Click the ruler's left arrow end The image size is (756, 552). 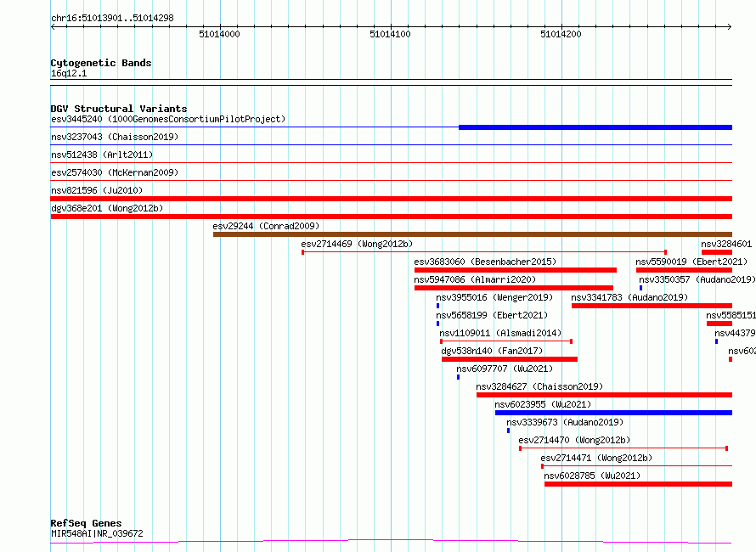coord(53,27)
